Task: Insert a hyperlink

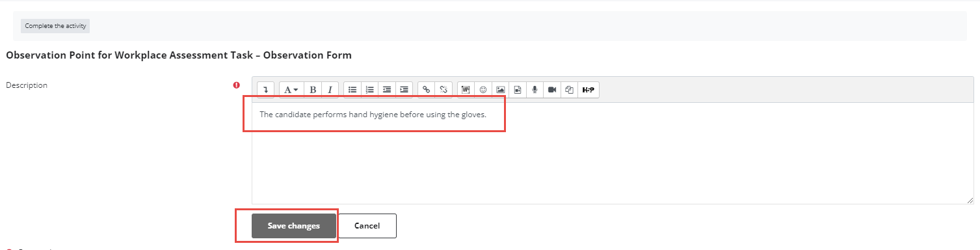Action: tap(427, 90)
